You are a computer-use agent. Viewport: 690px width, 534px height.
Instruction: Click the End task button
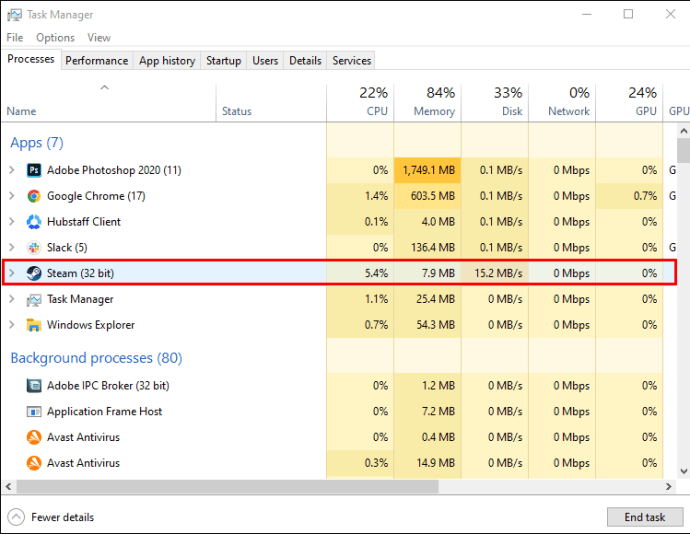pos(645,517)
